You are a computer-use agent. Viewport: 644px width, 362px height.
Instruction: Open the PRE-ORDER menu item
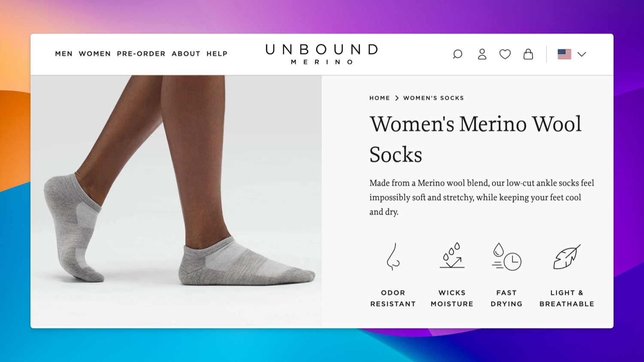(141, 54)
